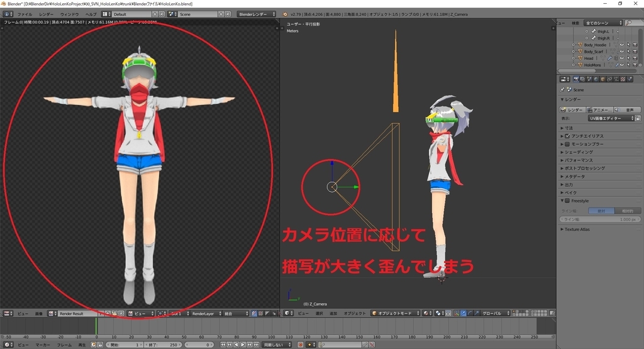644x349 pixels.
Task: Open the 全てのシーン outliner filter dropdown
Action: coord(603,23)
